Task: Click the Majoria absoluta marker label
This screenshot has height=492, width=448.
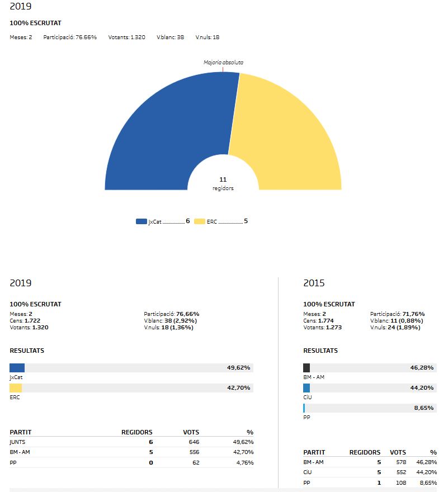Action: (x=223, y=63)
